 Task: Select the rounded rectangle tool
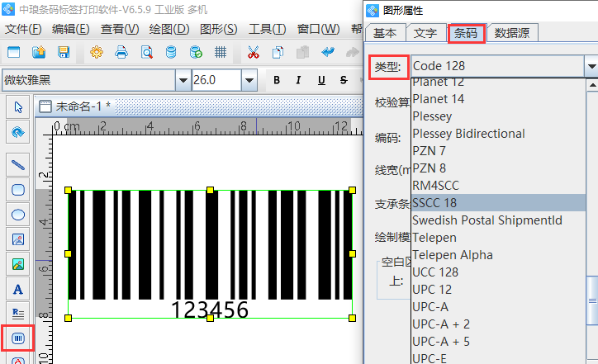click(x=18, y=190)
